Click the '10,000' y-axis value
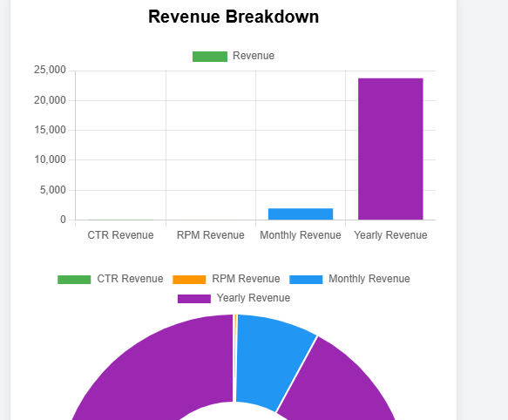The width and height of the screenshot is (508, 420). (x=50, y=159)
